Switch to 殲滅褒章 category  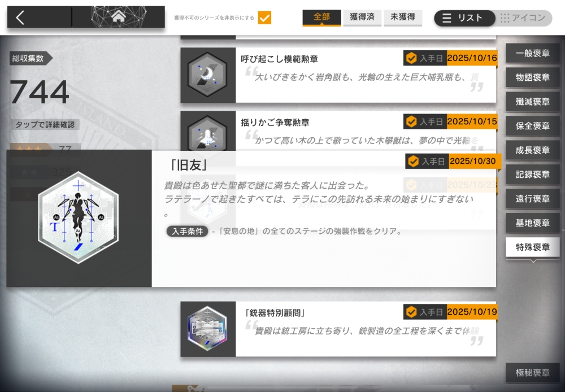533,102
